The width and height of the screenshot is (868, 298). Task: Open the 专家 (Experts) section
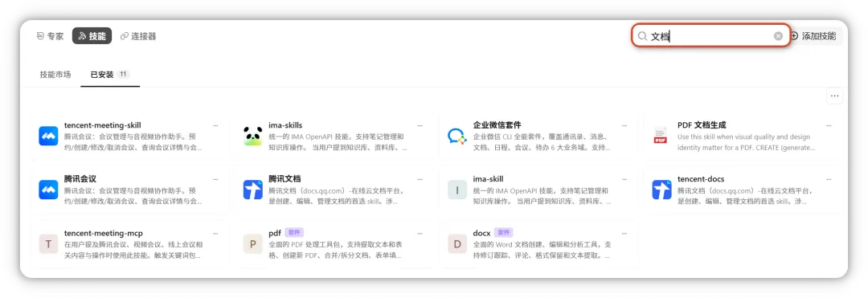click(x=50, y=36)
